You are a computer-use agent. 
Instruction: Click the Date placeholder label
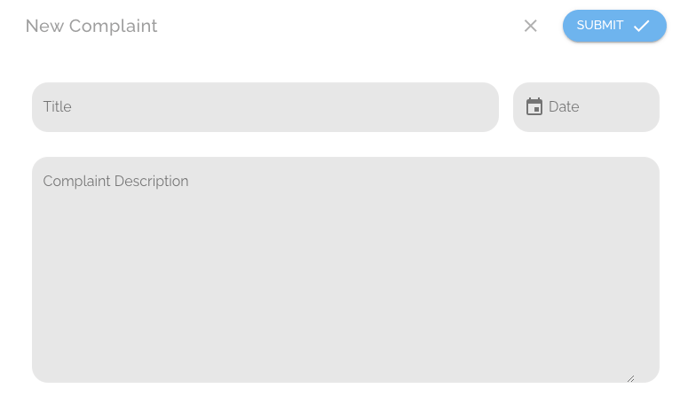(564, 107)
